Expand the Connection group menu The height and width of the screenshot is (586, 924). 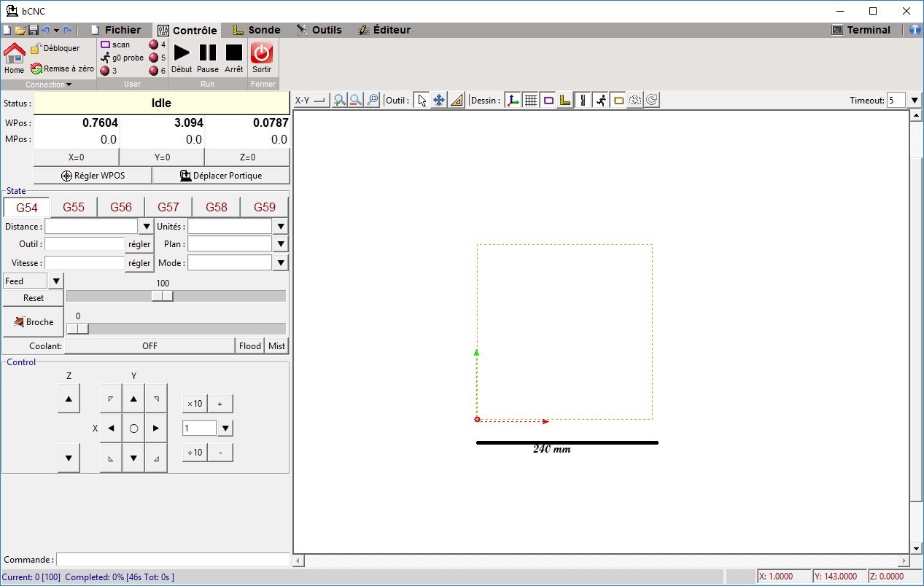pyautogui.click(x=49, y=85)
